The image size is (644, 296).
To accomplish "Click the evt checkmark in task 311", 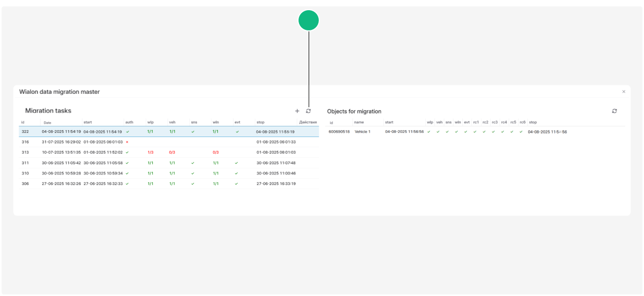I will (237, 163).
